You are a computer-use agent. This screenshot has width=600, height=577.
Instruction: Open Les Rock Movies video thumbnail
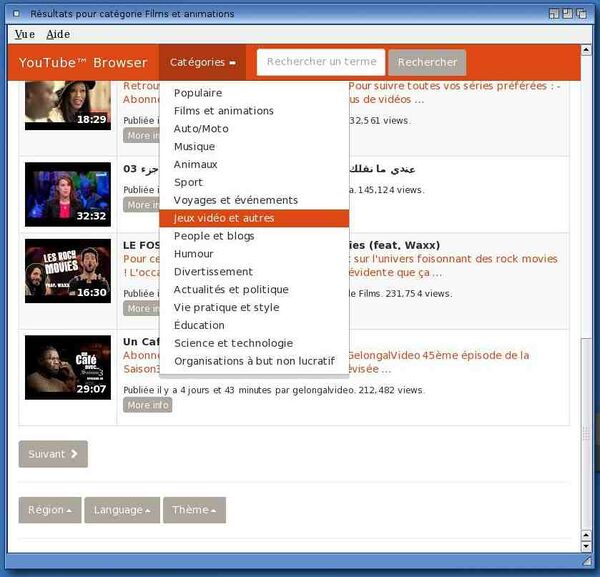point(67,272)
